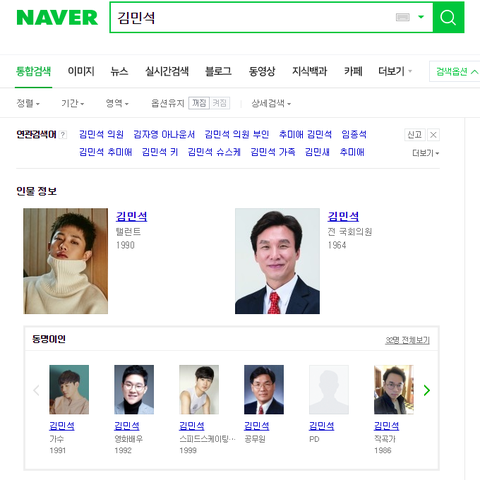The height and width of the screenshot is (480, 480).
Task: Click the NAVER logo
Action: pos(57,17)
